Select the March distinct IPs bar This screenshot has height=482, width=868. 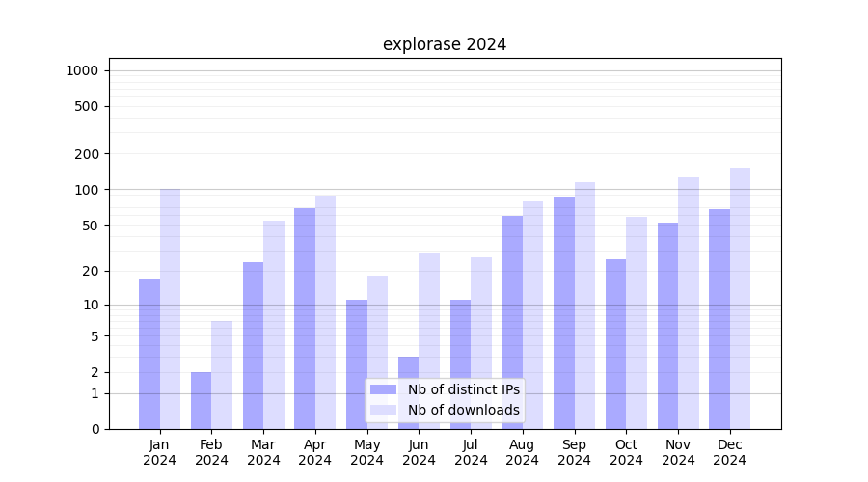(253, 345)
